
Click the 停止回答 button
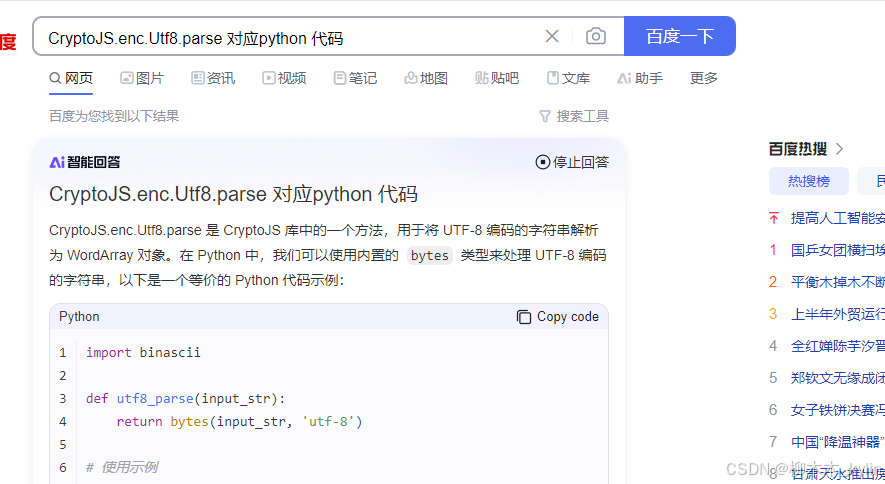pos(572,162)
